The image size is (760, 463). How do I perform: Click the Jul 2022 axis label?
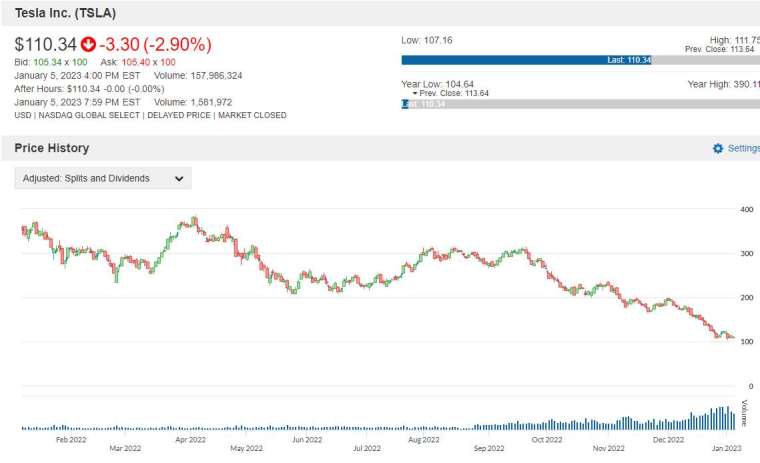367,448
